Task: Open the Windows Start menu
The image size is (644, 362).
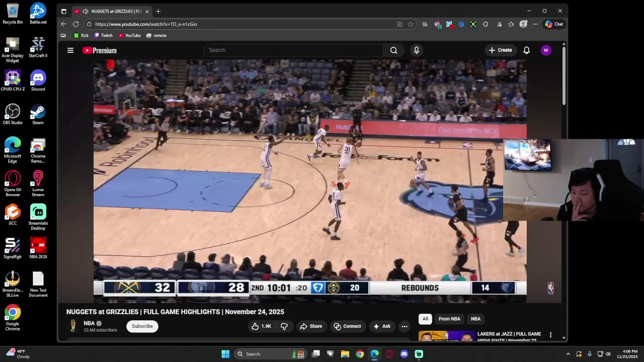Action: [x=225, y=354]
